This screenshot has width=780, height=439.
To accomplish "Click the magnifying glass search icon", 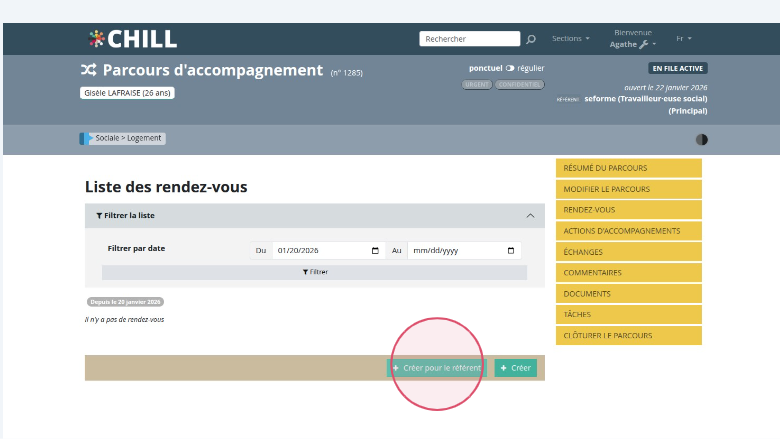I will tap(531, 40).
